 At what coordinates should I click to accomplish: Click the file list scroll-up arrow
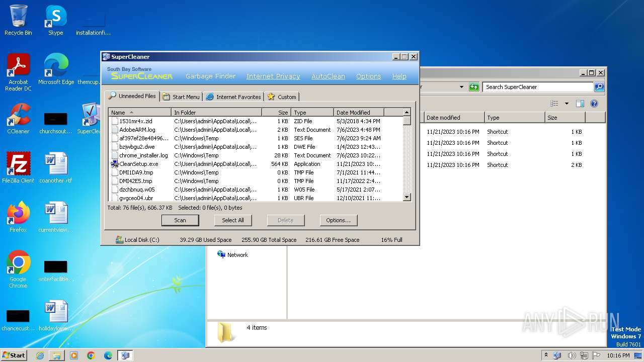[407, 112]
